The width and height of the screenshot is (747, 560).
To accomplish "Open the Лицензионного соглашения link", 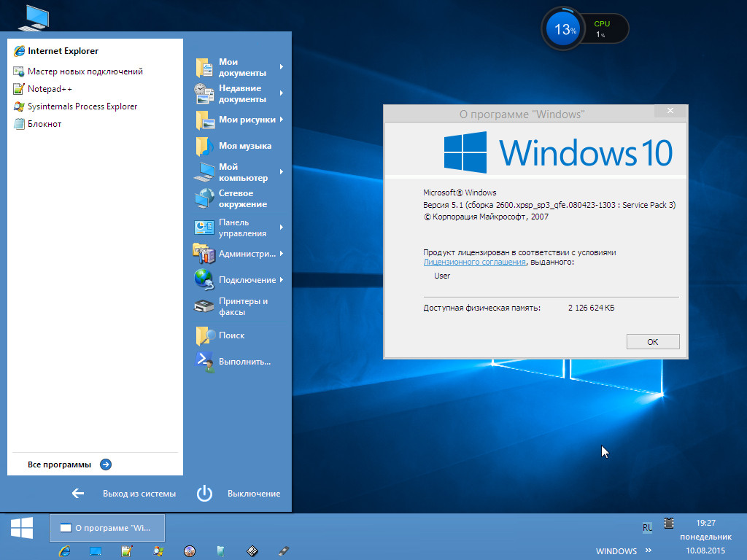I will pyautogui.click(x=474, y=262).
